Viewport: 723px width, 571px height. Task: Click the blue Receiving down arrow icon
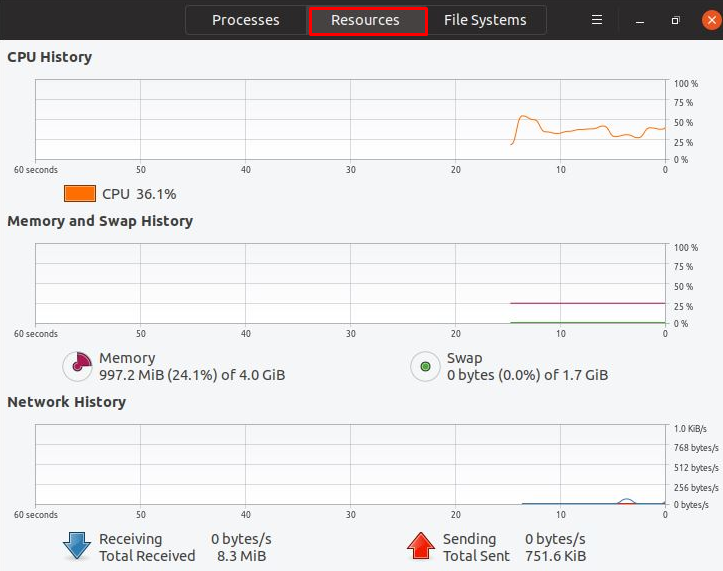77,546
